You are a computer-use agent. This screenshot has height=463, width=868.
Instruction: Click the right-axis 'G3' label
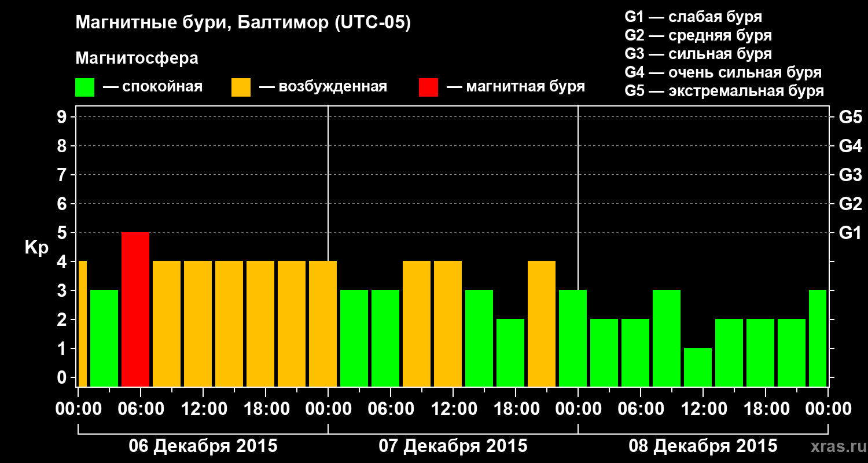coord(850,175)
